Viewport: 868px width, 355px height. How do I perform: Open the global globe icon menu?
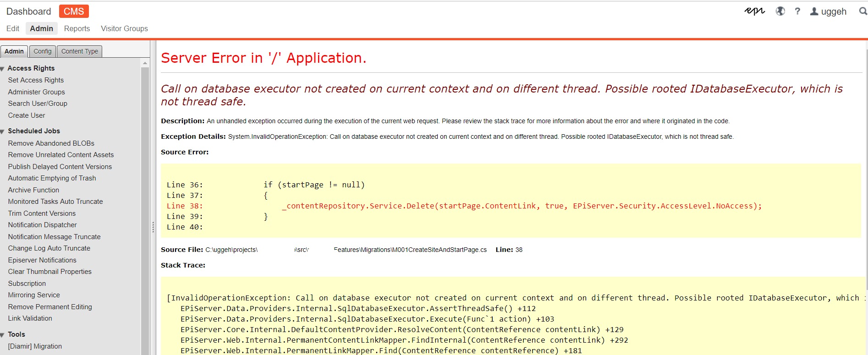pyautogui.click(x=780, y=11)
